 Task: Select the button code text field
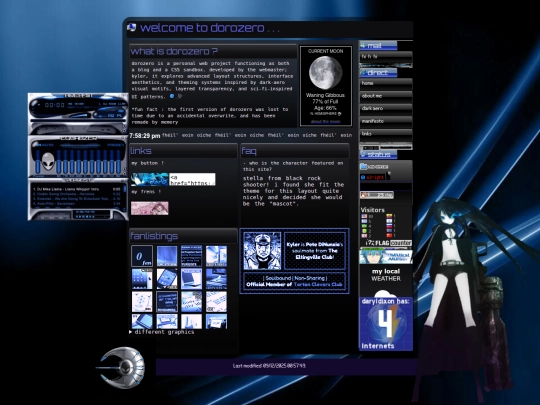192,179
